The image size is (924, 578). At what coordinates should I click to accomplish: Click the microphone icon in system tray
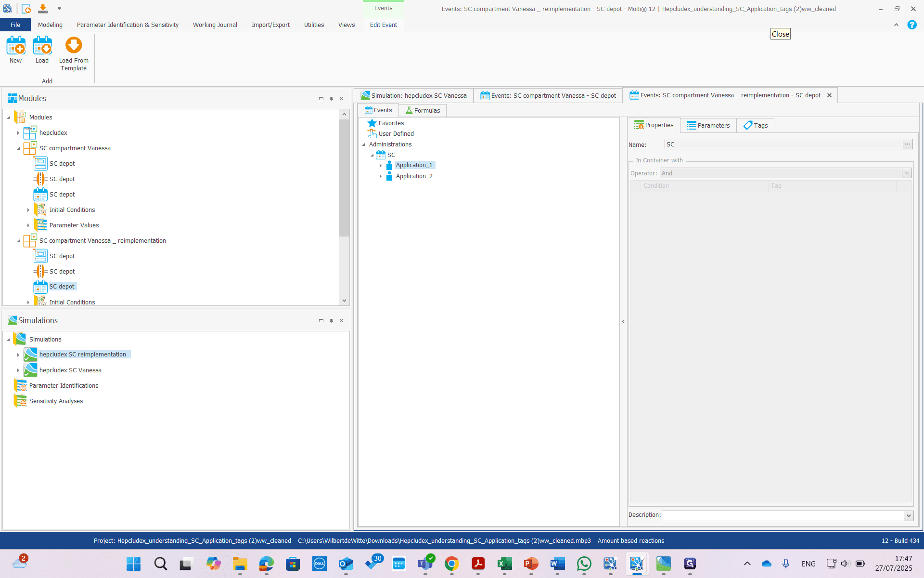pyautogui.click(x=786, y=564)
